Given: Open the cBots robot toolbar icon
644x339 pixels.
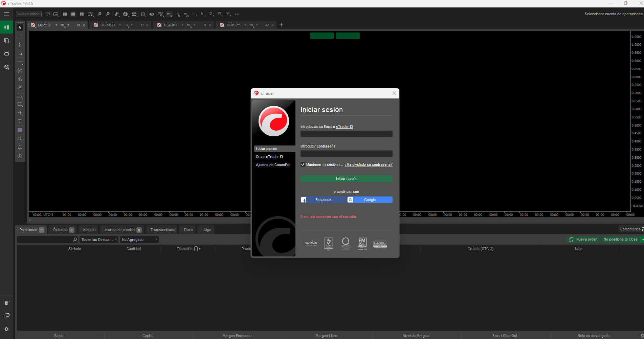Looking at the screenshot, I should pos(134,14).
